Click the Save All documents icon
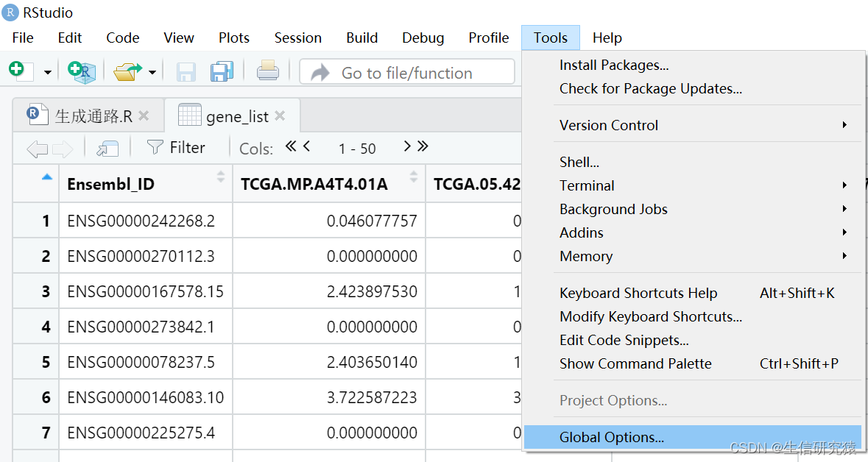Viewport: 868px width, 462px height. (x=222, y=71)
